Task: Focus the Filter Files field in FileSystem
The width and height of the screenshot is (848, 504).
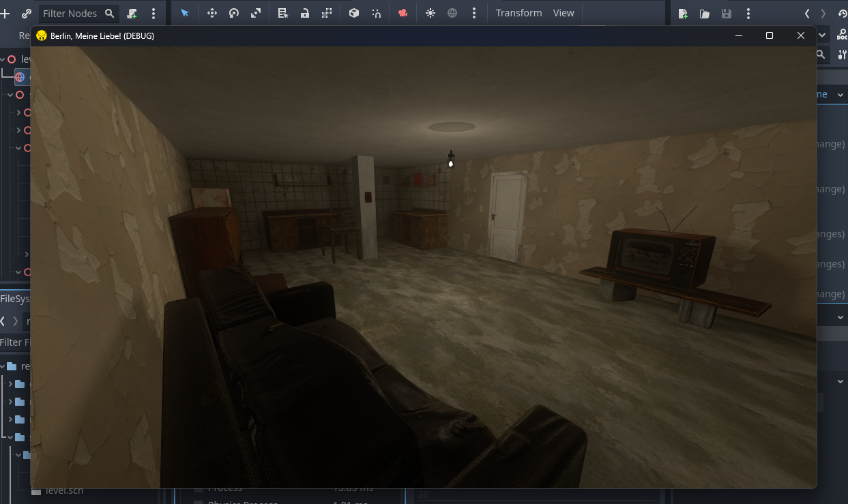Action: tap(15, 342)
